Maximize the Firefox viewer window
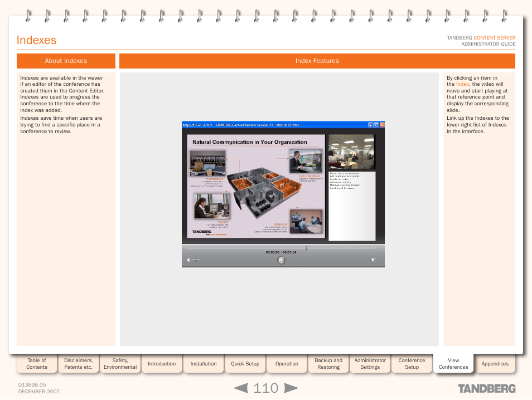The height and width of the screenshot is (400, 532). coord(376,125)
